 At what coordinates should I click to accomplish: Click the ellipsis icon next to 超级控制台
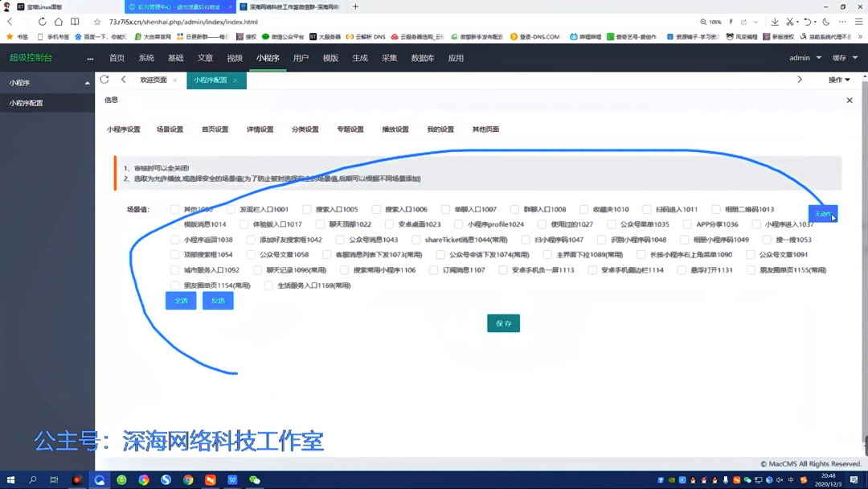point(90,57)
